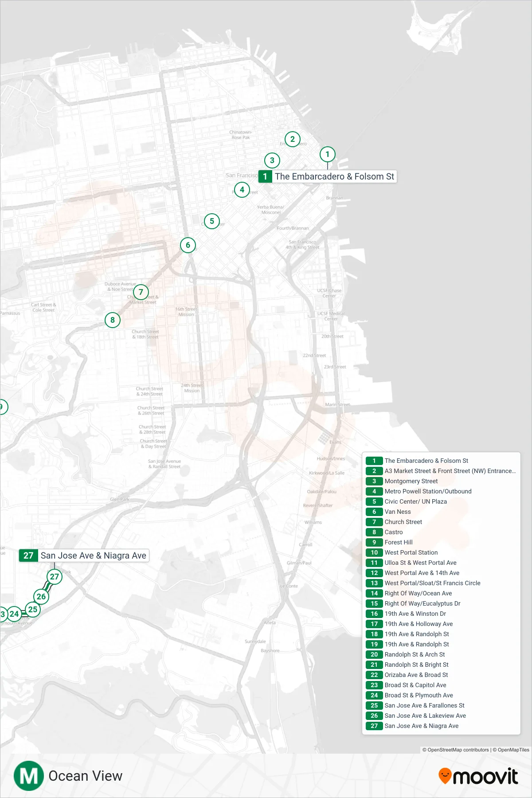Click the Fourth/Brannan map label
The image size is (532, 798).
[x=293, y=228]
